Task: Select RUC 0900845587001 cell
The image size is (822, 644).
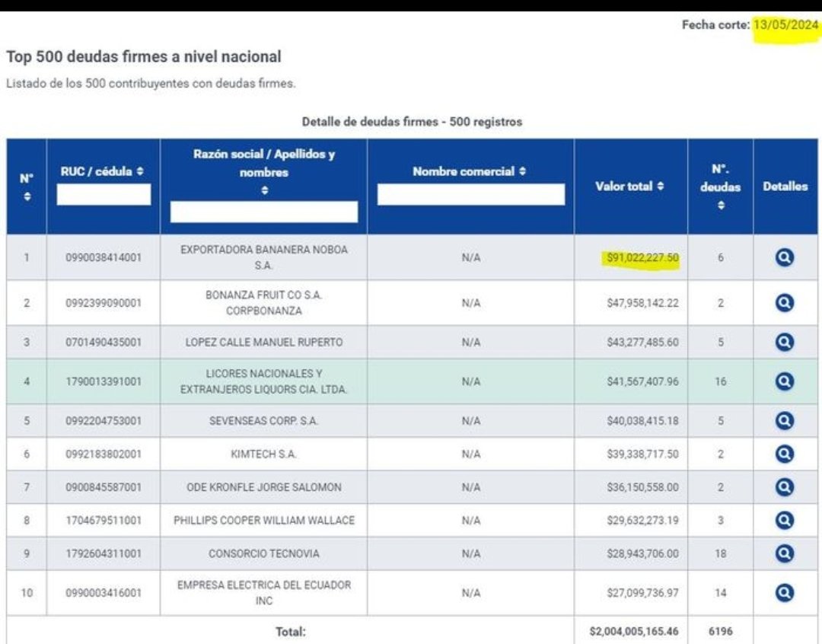Action: (104, 487)
